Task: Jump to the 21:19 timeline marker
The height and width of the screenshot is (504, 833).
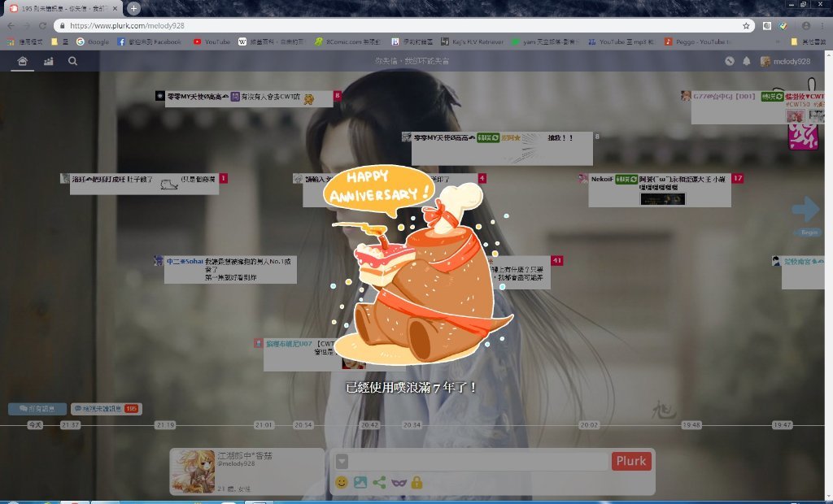Action: tap(165, 425)
